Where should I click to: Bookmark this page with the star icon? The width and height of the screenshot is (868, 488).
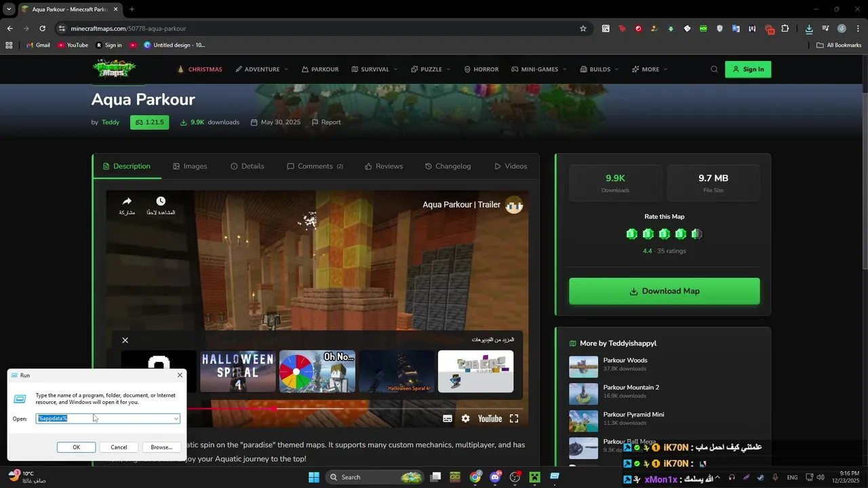pos(583,28)
